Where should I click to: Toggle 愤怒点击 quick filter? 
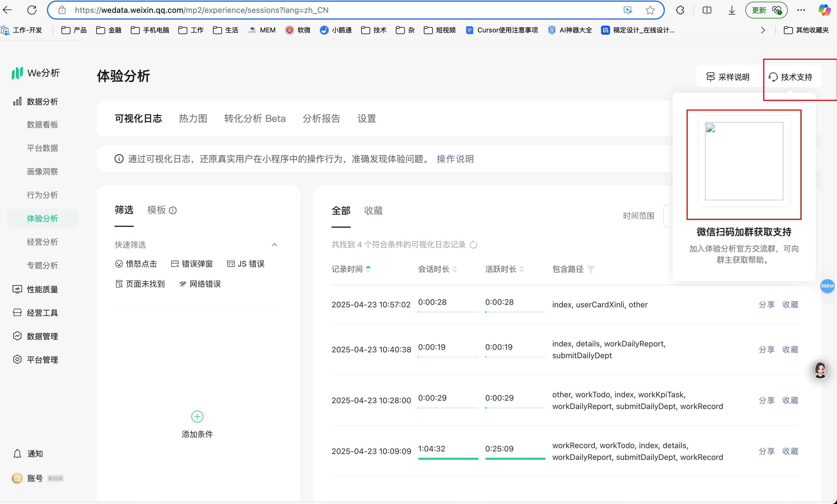coord(136,264)
